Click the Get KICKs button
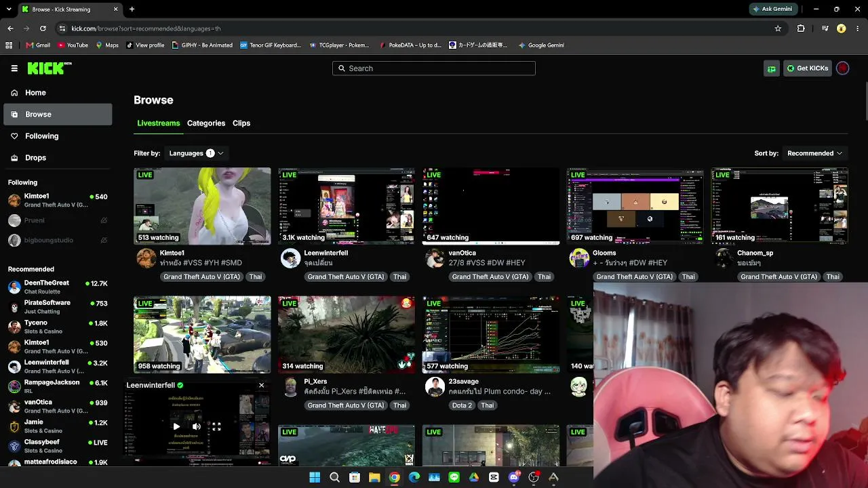868x488 pixels. pos(807,68)
